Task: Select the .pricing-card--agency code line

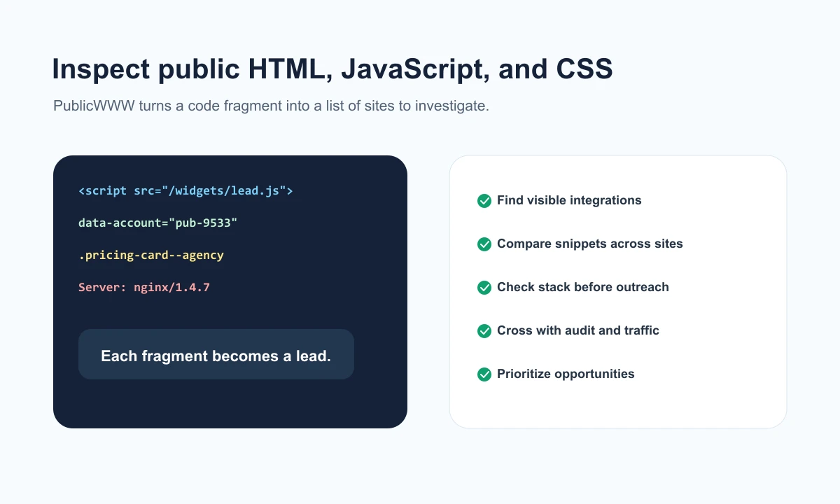Action: pos(151,255)
